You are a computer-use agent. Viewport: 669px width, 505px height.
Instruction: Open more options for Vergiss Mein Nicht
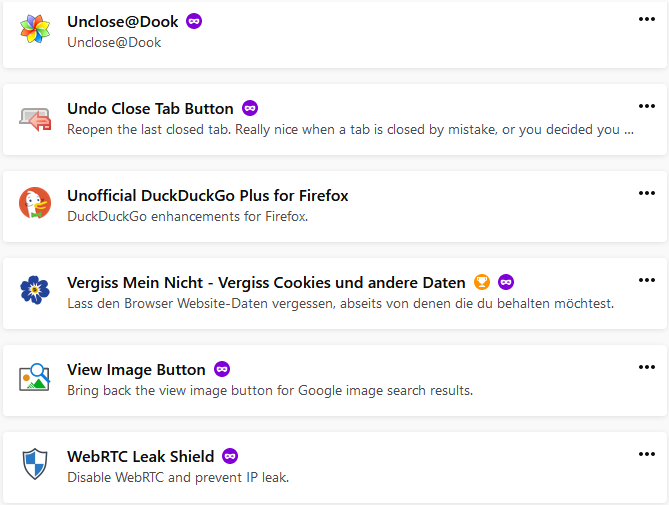click(x=646, y=279)
